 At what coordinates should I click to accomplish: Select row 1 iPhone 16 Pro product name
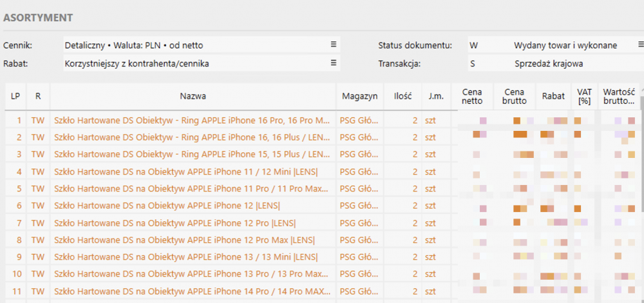coord(192,121)
